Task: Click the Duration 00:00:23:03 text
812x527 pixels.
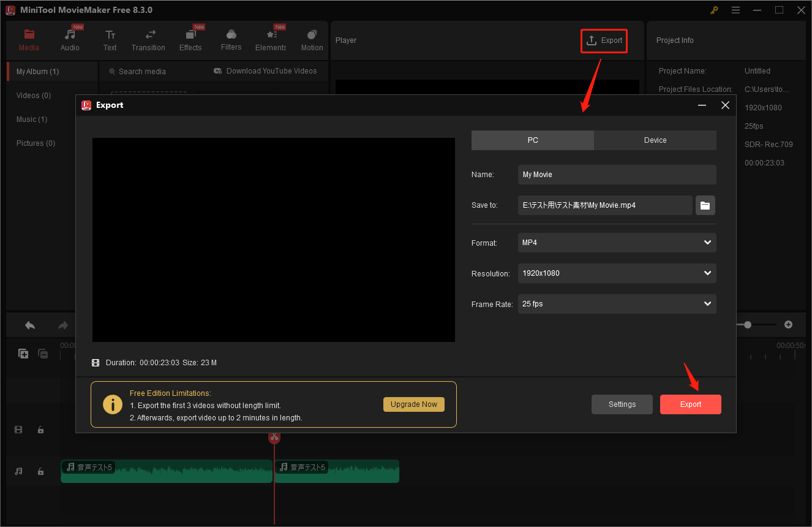Action: click(143, 363)
